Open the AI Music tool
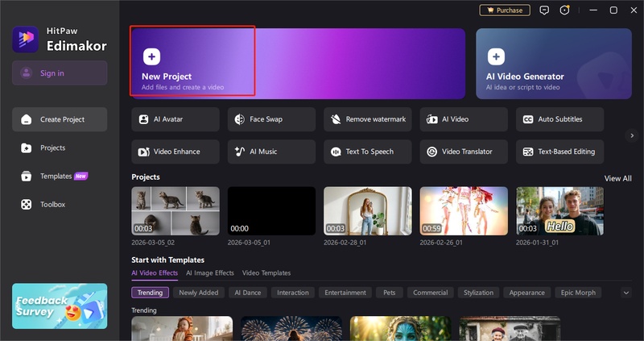Screen dimensions: 644x341 pos(271,152)
